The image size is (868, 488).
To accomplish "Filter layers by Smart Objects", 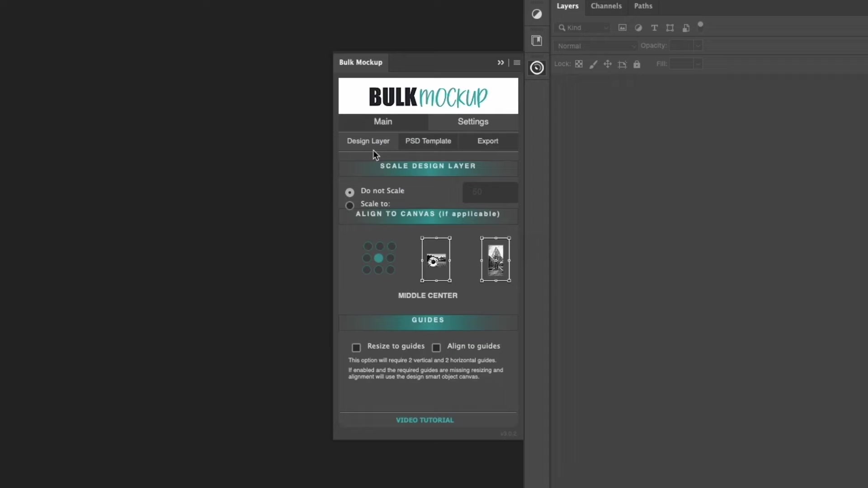I will pos(686,28).
